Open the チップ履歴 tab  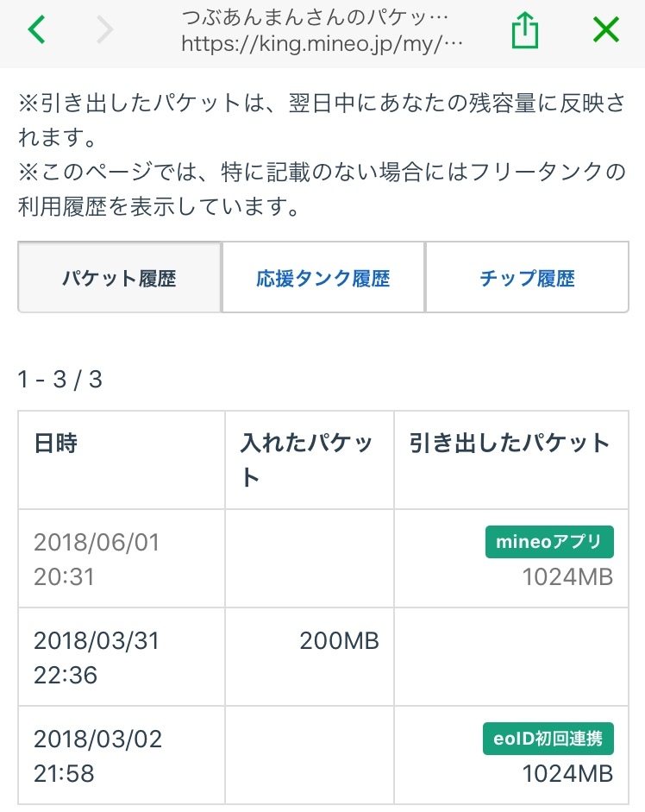point(527,279)
